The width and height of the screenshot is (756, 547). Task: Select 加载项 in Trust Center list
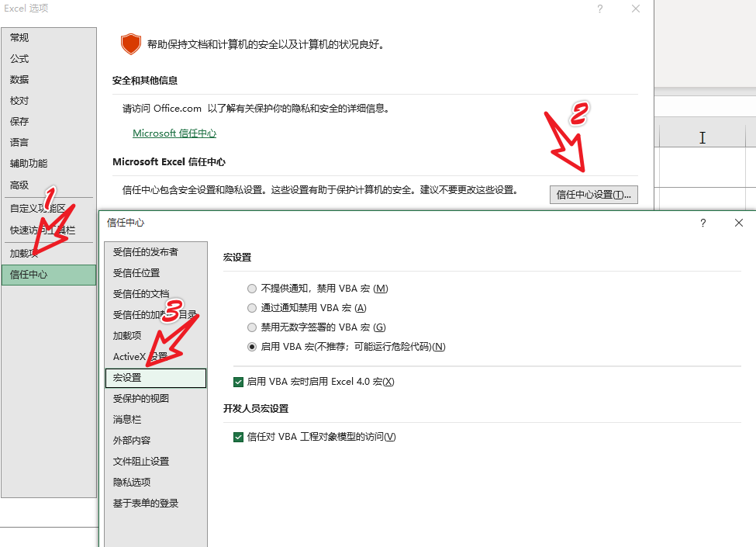[156, 336]
